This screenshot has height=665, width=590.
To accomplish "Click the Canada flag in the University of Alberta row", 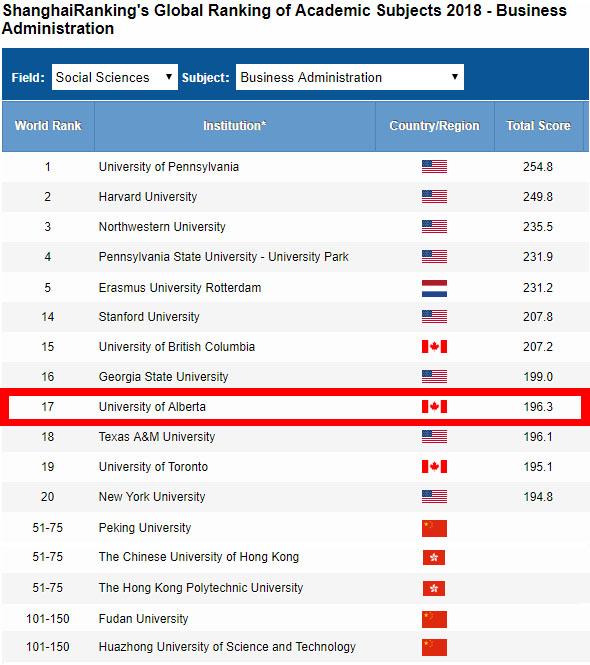I will [434, 407].
